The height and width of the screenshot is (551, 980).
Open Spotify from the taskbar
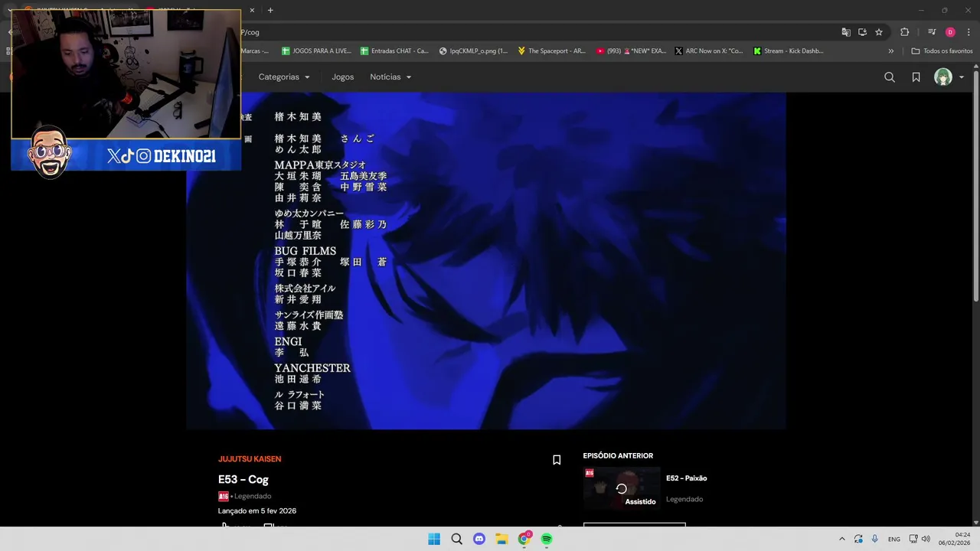[547, 539]
